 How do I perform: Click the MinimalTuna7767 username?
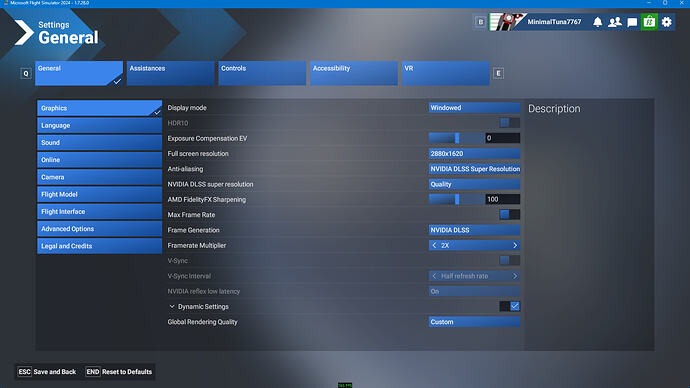tap(554, 22)
